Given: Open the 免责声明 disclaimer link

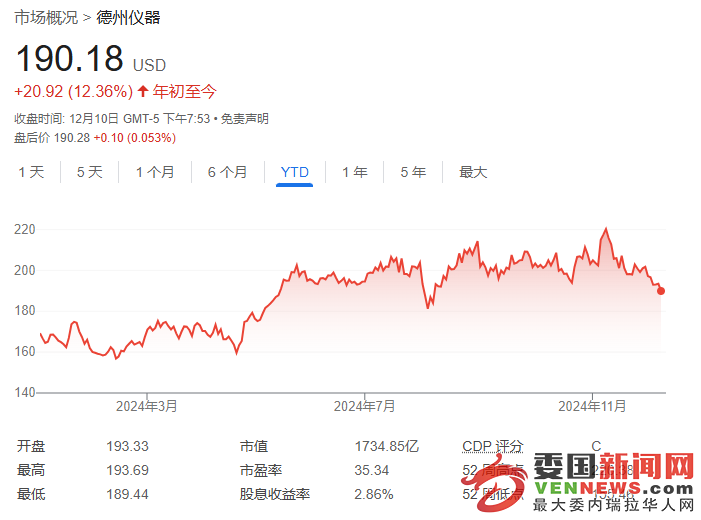Looking at the screenshot, I should pyautogui.click(x=245, y=119).
